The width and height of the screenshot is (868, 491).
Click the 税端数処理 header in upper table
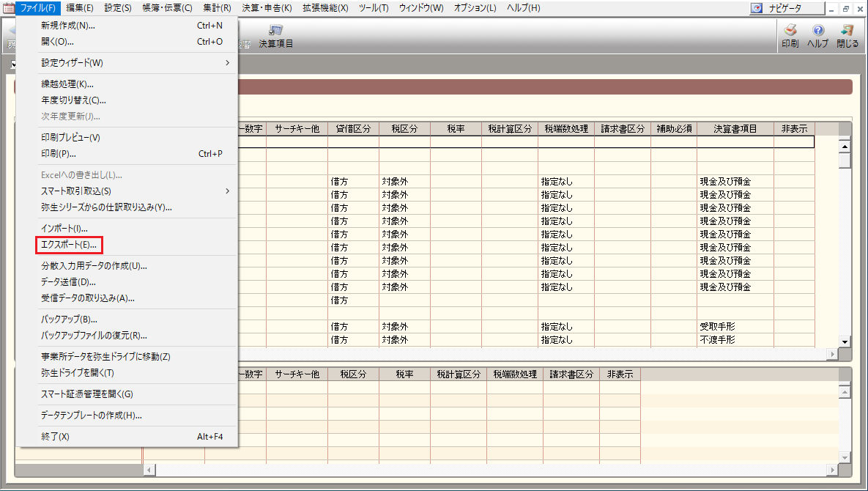point(565,129)
